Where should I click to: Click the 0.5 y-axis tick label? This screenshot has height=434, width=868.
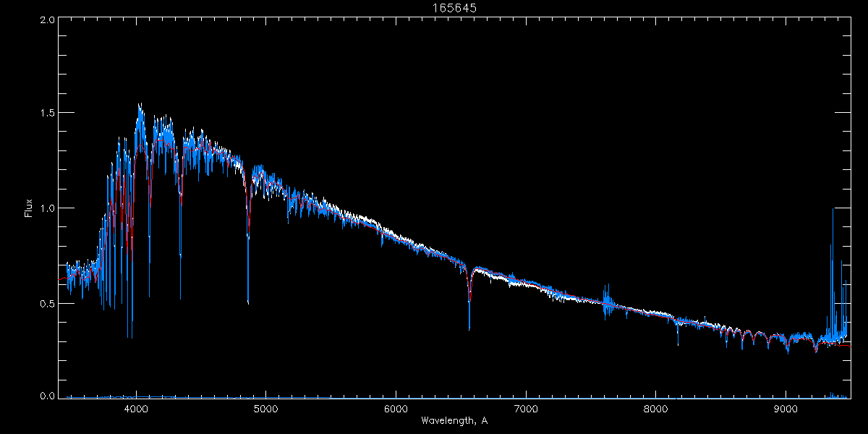(x=47, y=303)
